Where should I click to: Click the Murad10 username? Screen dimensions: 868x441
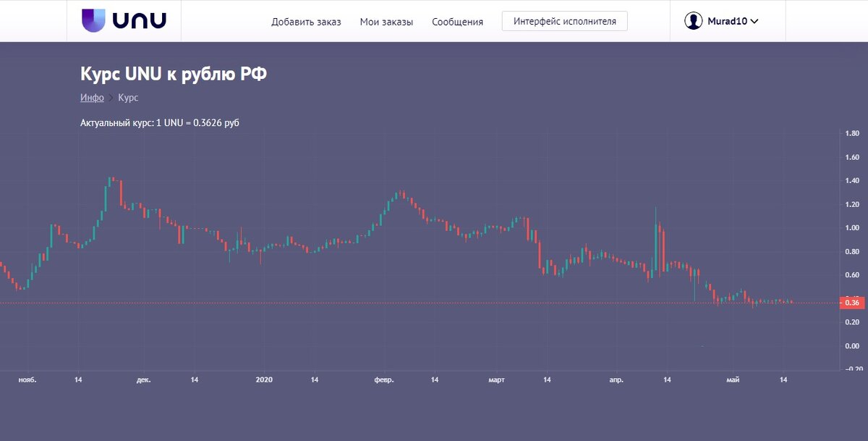click(x=728, y=21)
